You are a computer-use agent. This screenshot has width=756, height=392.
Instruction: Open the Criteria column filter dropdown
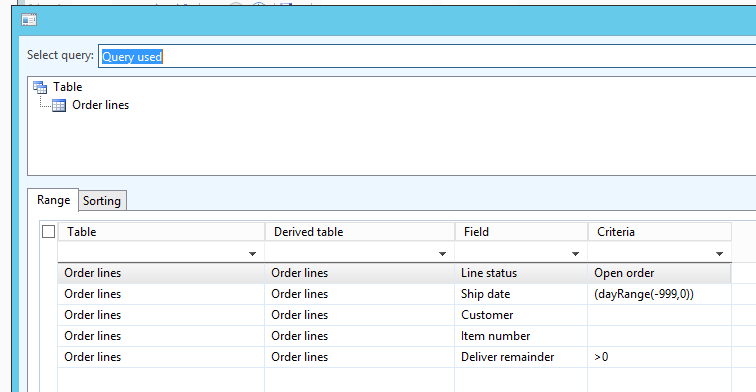(x=719, y=254)
